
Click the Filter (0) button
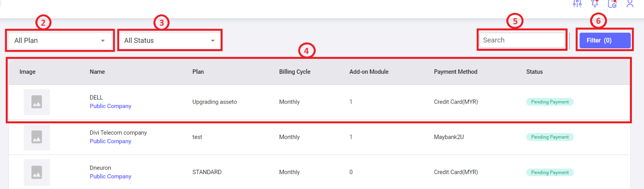tap(605, 40)
